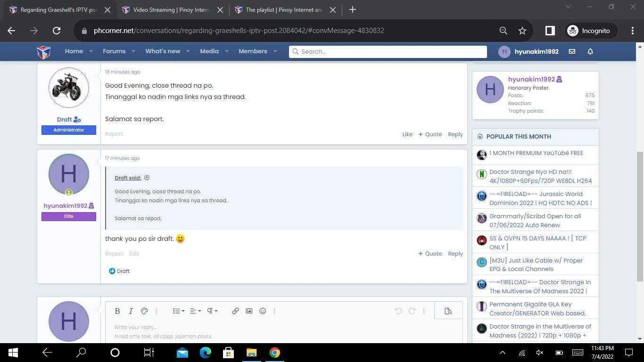Open SS & OVPN 15 DAYS thread

point(538,243)
